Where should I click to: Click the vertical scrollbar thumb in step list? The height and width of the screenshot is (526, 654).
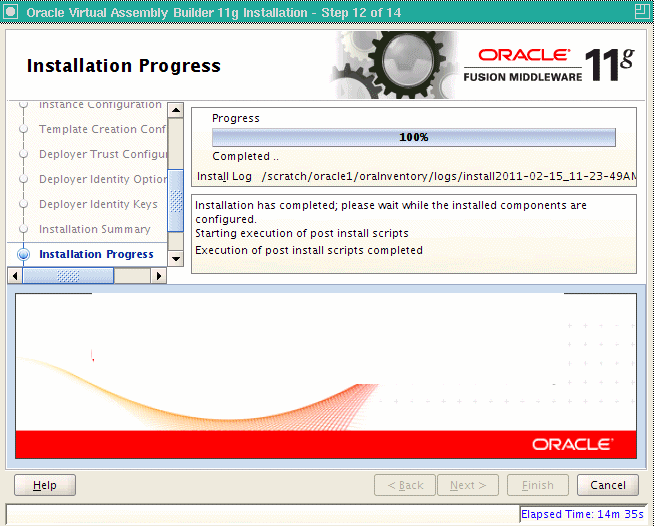tap(176, 201)
